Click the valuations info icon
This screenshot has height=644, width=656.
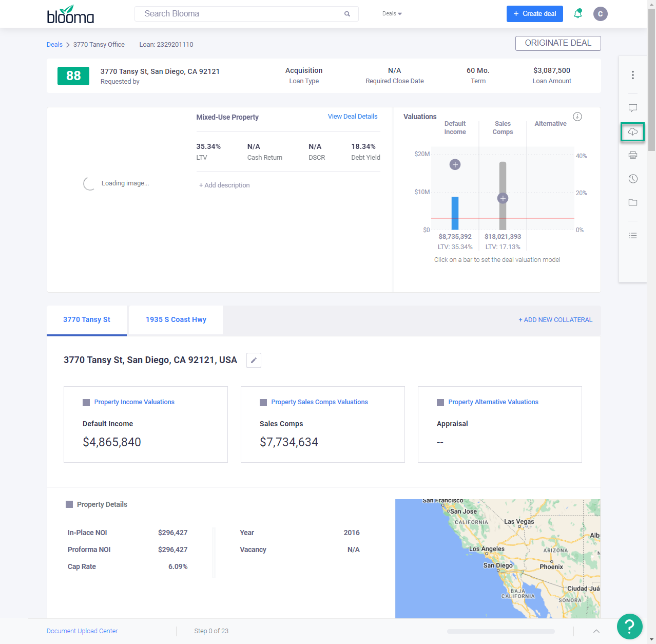click(577, 117)
